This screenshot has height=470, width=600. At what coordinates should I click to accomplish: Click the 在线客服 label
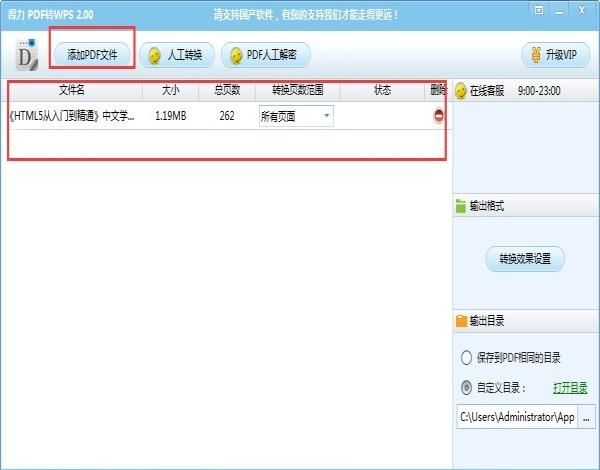487,91
